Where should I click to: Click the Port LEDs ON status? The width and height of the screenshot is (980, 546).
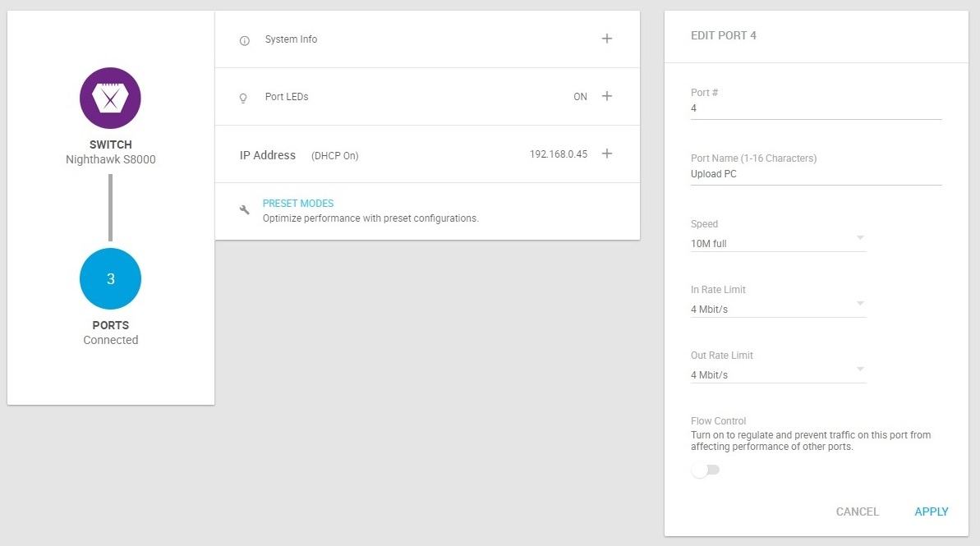tap(580, 97)
